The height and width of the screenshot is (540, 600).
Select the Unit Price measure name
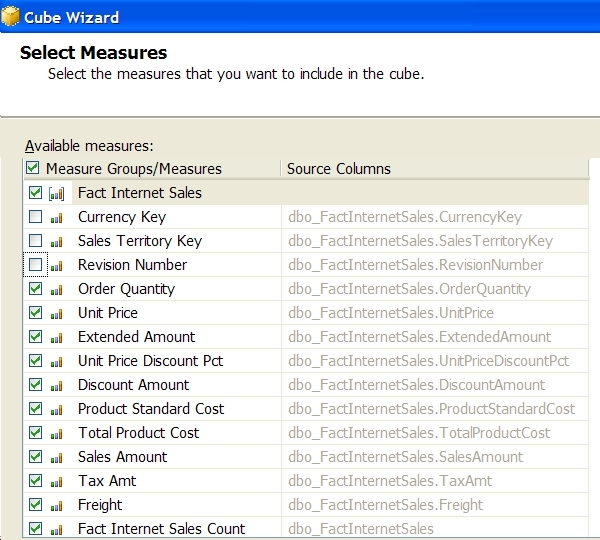tap(108, 313)
